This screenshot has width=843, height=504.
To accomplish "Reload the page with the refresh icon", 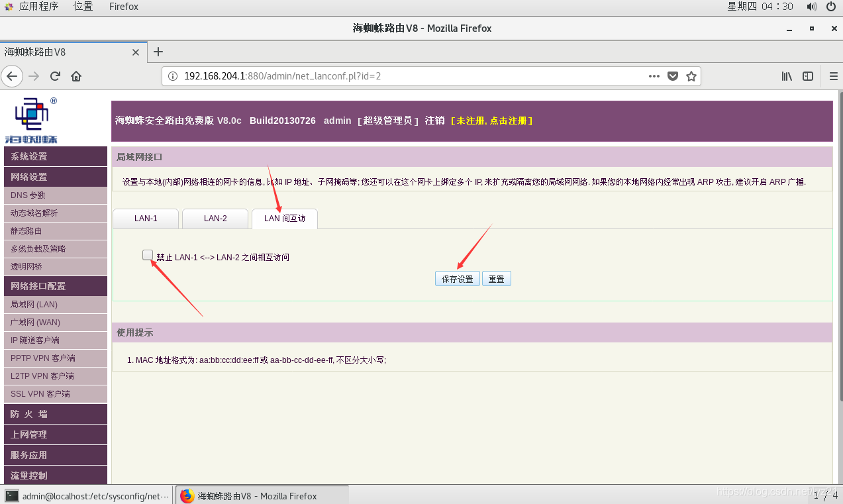I will click(x=56, y=76).
